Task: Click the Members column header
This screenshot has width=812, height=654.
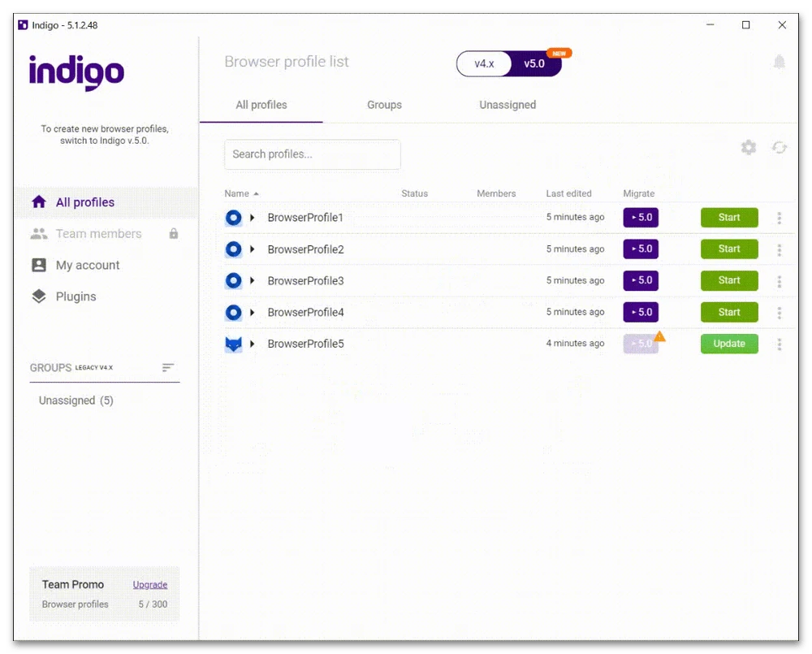Action: (x=496, y=194)
